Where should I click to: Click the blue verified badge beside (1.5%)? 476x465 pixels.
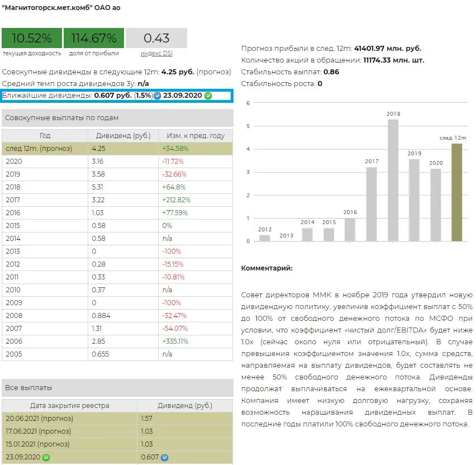pos(157,96)
